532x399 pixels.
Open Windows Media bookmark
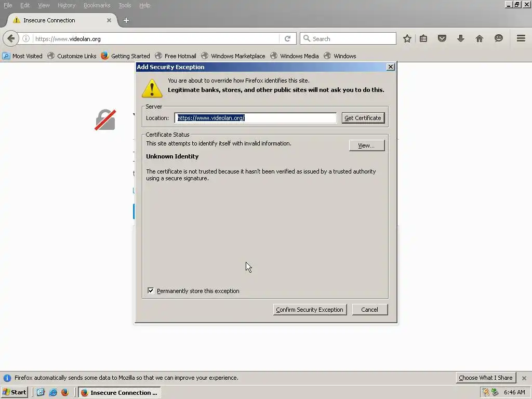(x=295, y=56)
